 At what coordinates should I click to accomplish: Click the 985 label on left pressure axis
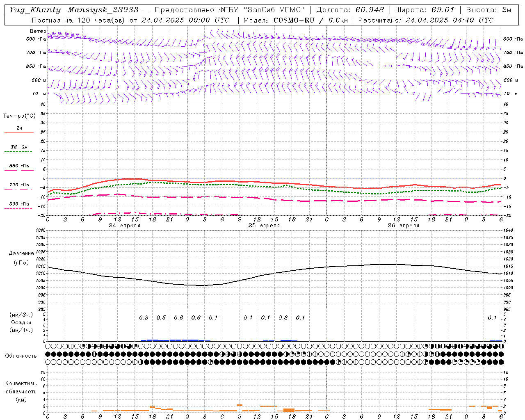(x=41, y=309)
